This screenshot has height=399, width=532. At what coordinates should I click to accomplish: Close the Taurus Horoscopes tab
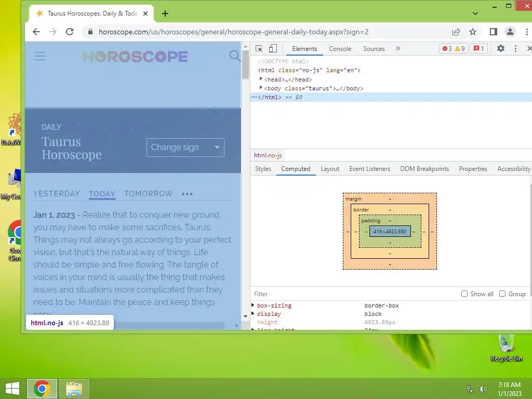pos(145,14)
